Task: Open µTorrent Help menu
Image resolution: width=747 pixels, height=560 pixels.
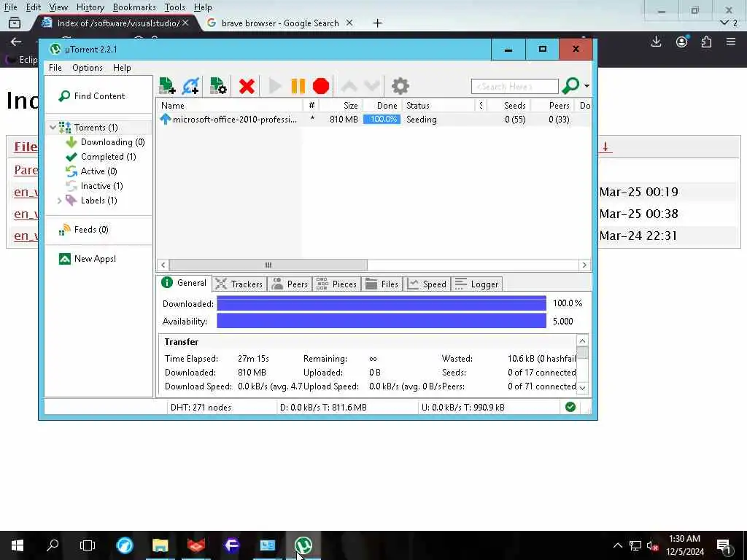Action: 122,68
